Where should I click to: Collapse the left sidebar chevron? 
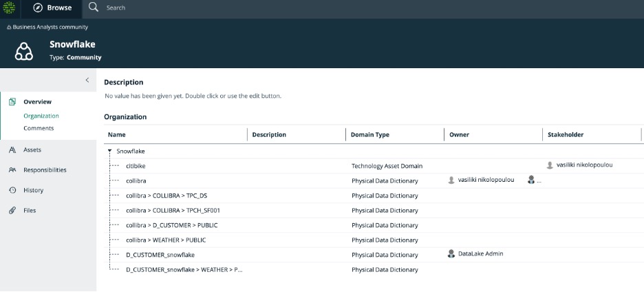(87, 81)
